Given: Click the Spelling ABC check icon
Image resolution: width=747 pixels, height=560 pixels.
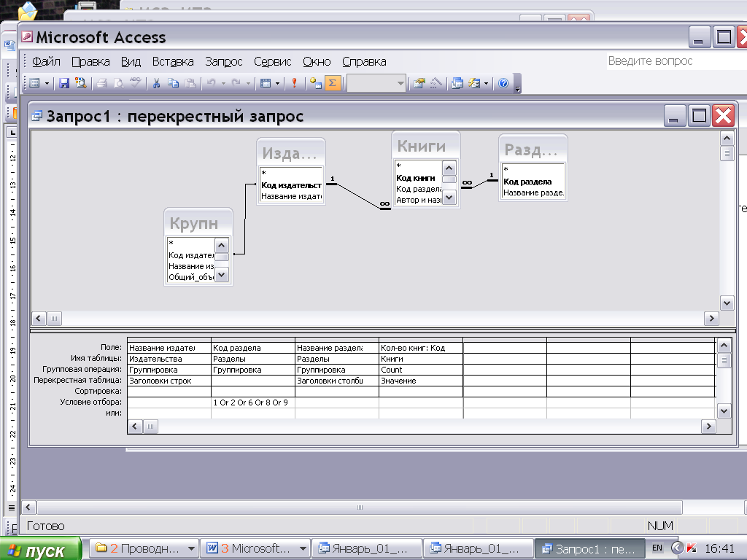Looking at the screenshot, I should point(135,83).
